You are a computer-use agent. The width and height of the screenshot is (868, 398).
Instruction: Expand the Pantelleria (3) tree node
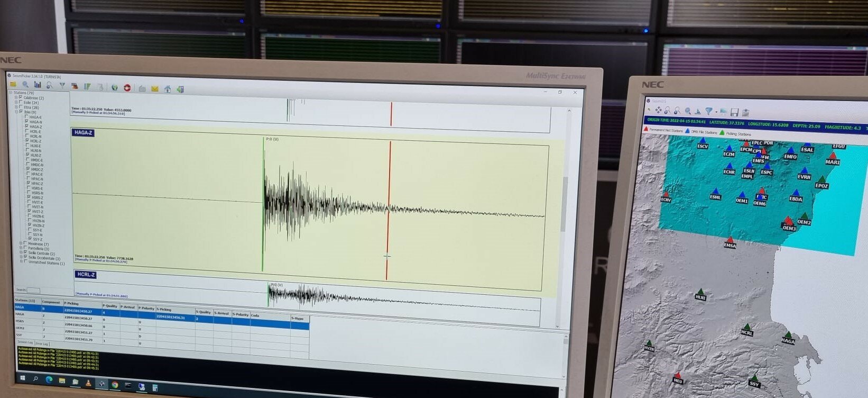pyautogui.click(x=21, y=248)
